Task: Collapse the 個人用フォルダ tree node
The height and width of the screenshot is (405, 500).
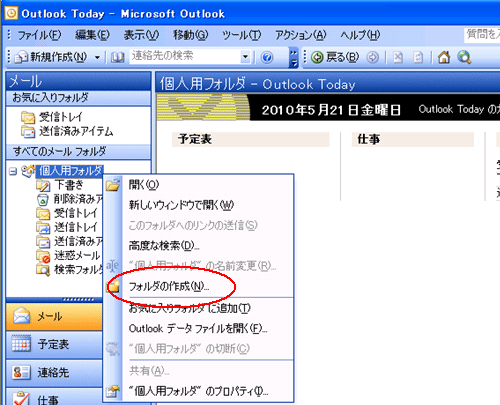Action: [x=13, y=172]
